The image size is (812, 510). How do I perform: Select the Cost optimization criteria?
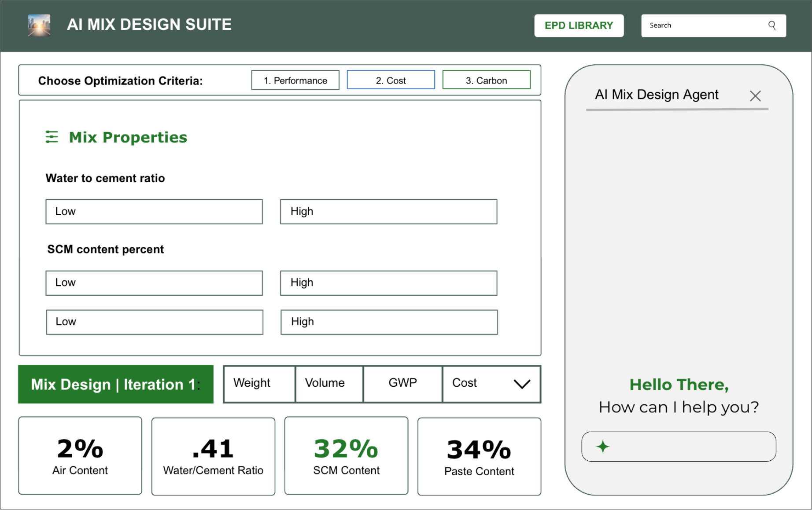[x=390, y=80]
